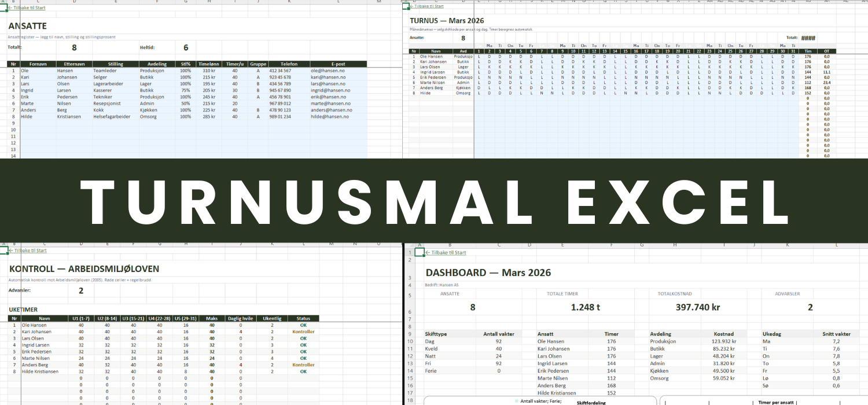Select the 23,4 overtime cell in Turnus

point(826,83)
